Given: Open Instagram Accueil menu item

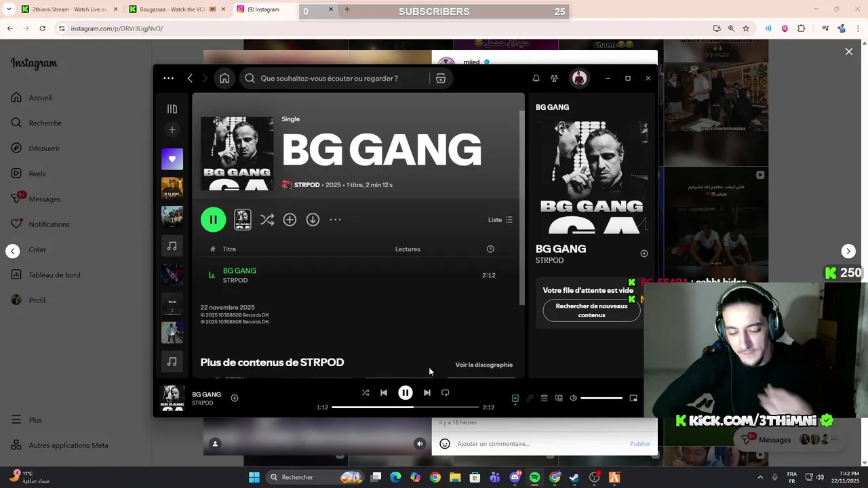Looking at the screenshot, I should (x=31, y=98).
